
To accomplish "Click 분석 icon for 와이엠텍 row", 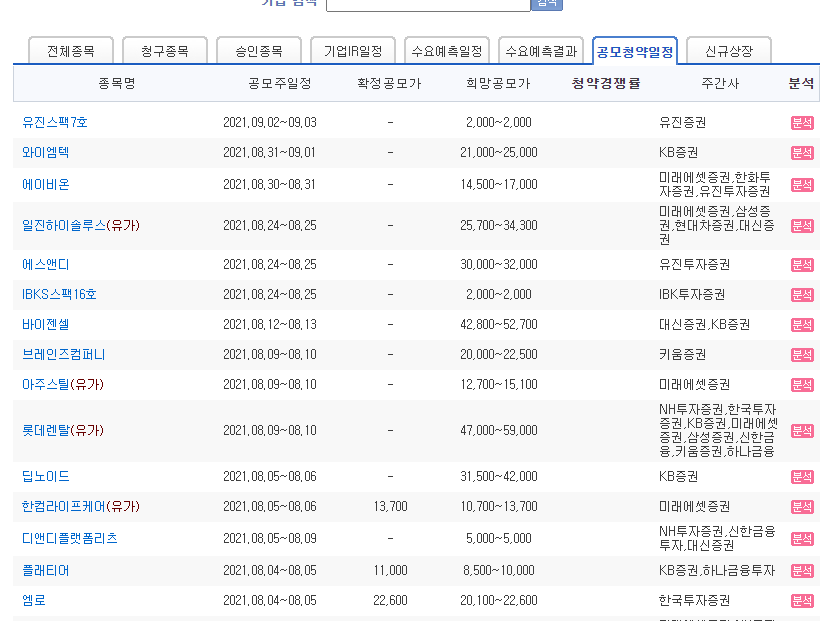I will pos(802,153).
